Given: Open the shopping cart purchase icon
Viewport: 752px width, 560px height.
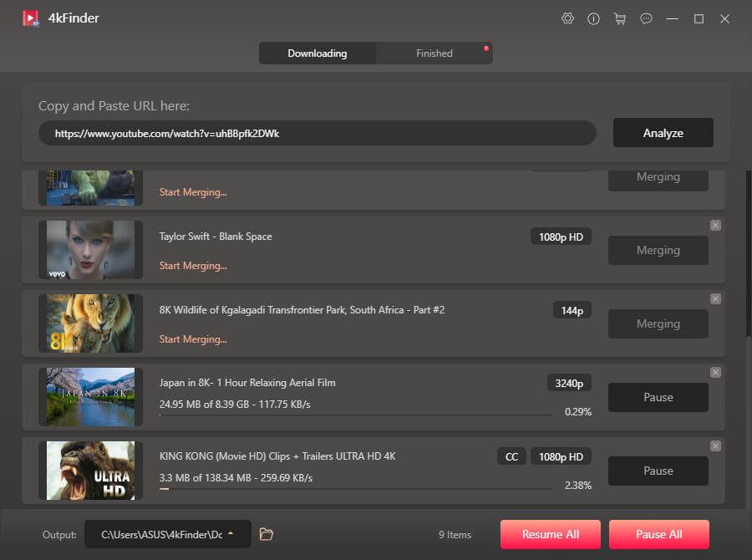Looking at the screenshot, I should point(620,18).
